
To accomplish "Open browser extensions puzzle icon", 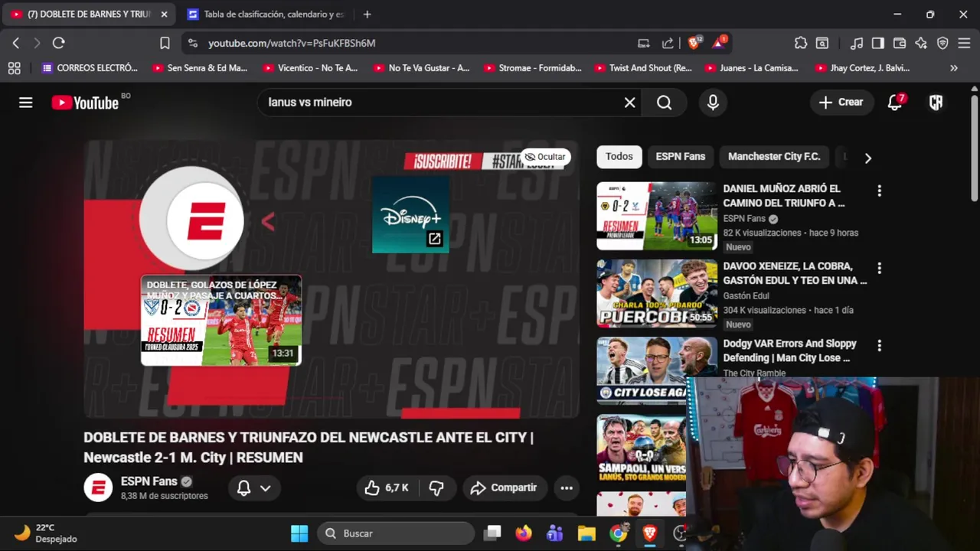I will tap(801, 43).
